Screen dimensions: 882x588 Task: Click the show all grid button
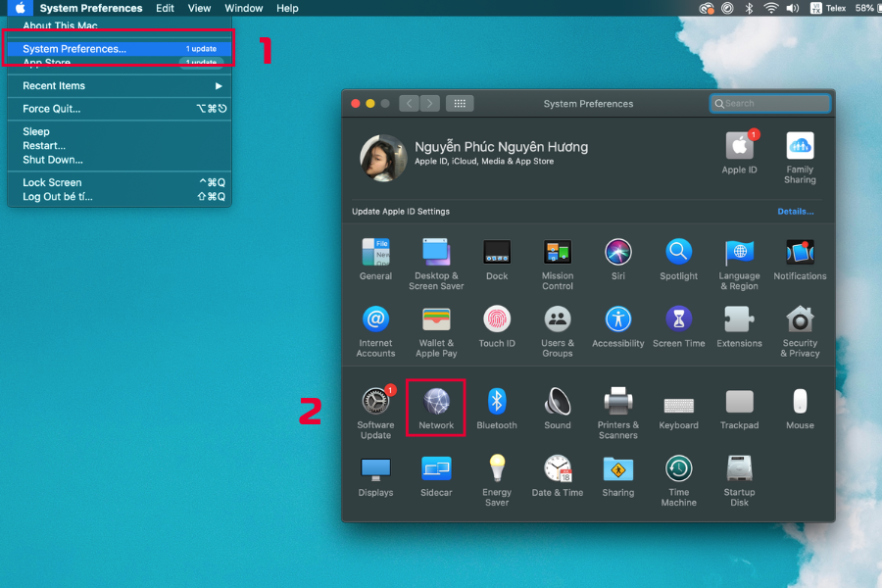point(460,103)
